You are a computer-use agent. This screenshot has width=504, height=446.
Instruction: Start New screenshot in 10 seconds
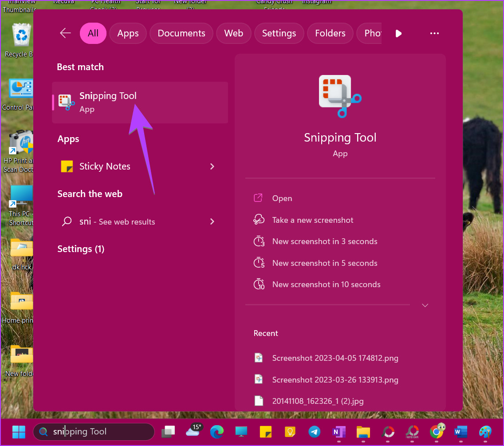[x=317, y=284]
